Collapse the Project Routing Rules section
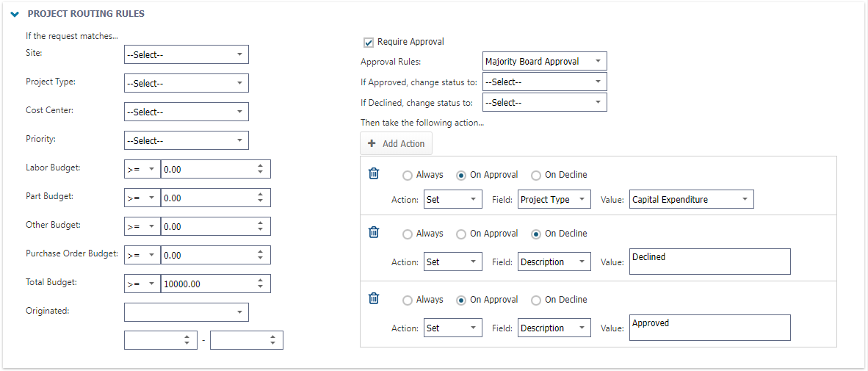This screenshot has width=868, height=371. (15, 14)
